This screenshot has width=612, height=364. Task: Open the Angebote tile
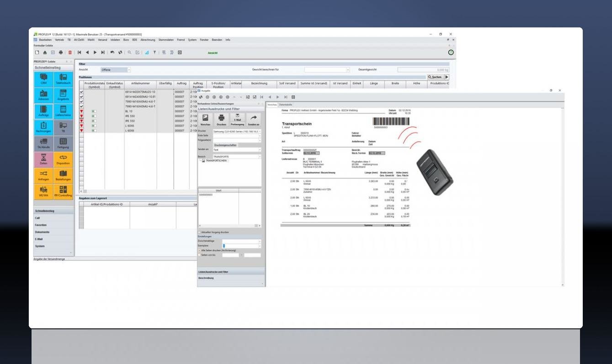pos(63,95)
